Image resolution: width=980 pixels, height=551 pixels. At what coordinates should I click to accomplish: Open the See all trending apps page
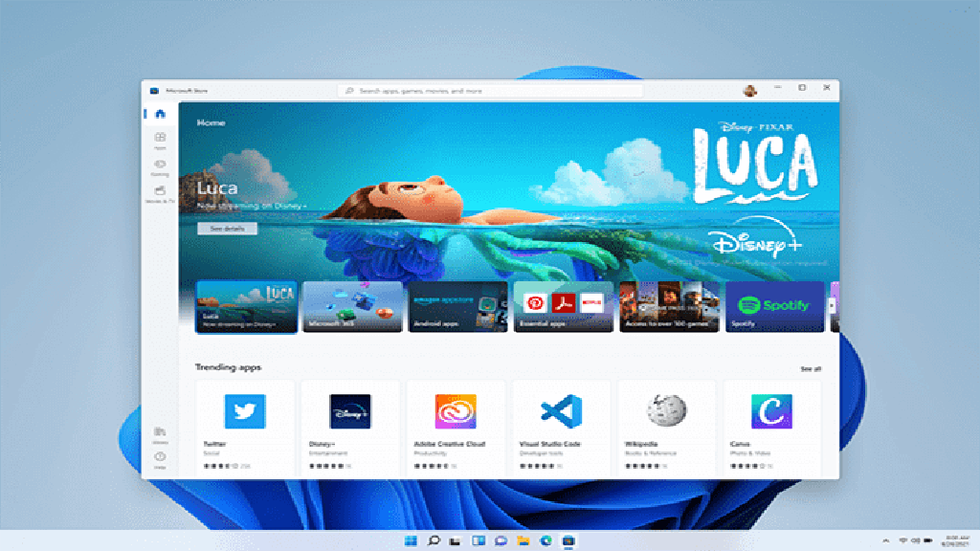click(x=809, y=366)
